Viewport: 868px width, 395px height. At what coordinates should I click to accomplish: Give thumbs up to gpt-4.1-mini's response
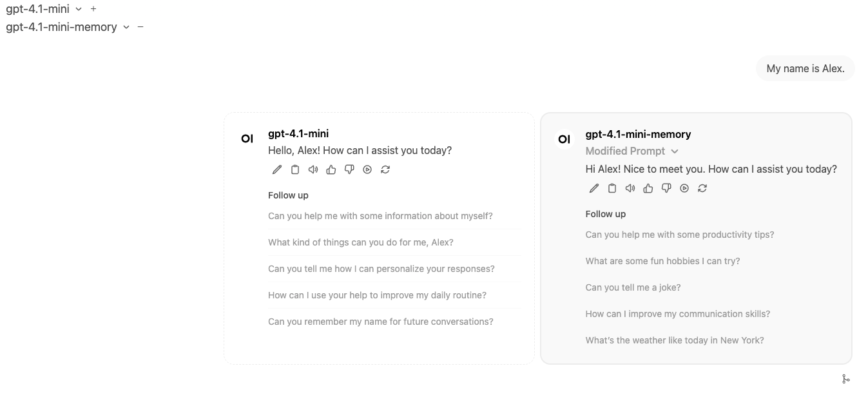click(x=331, y=169)
